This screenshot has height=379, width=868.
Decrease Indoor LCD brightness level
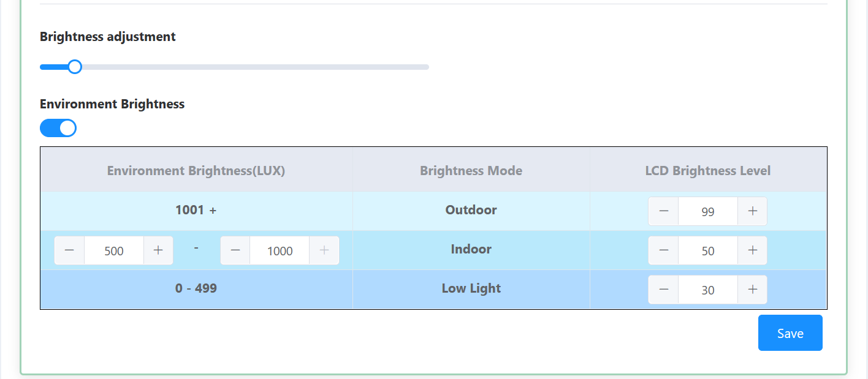coord(663,250)
